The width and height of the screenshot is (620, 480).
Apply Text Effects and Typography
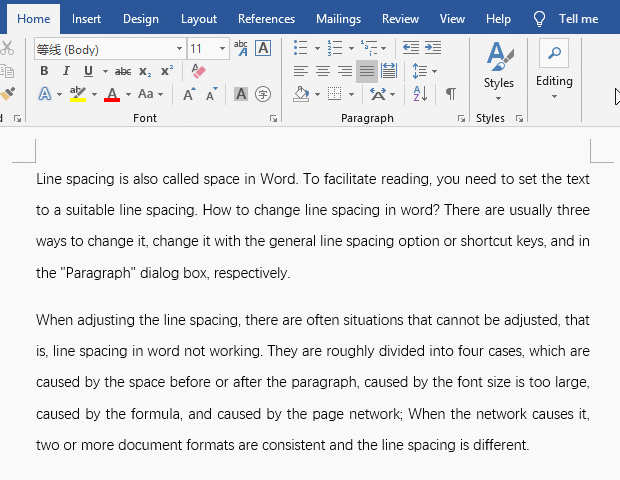[45, 94]
